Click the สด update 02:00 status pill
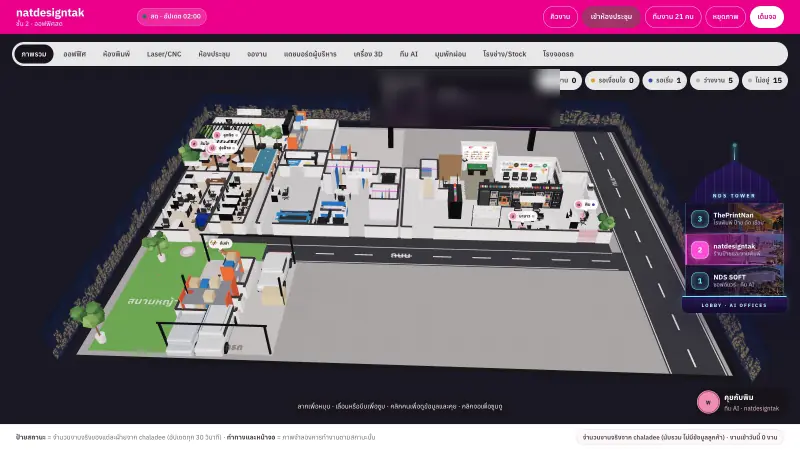This screenshot has width=800, height=450. pos(172,16)
